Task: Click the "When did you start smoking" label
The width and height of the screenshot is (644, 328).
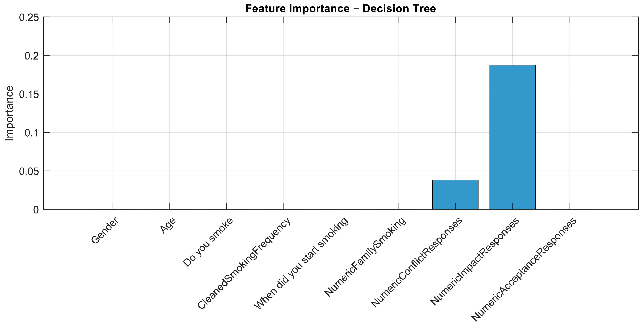Action: [x=301, y=263]
